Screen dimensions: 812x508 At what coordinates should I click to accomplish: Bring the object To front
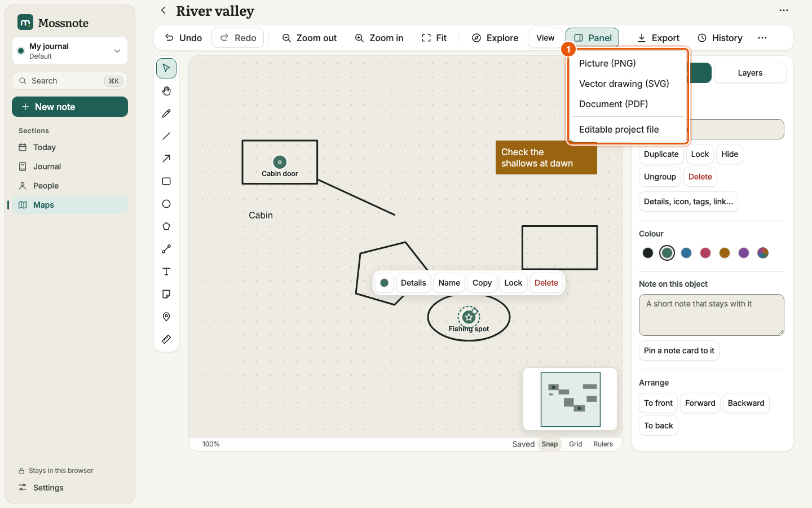tap(658, 403)
